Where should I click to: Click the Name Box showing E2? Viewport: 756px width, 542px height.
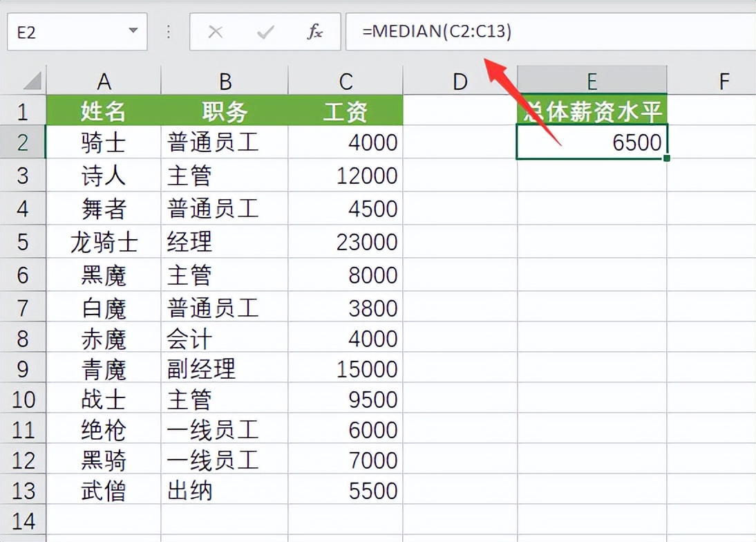coord(62,31)
